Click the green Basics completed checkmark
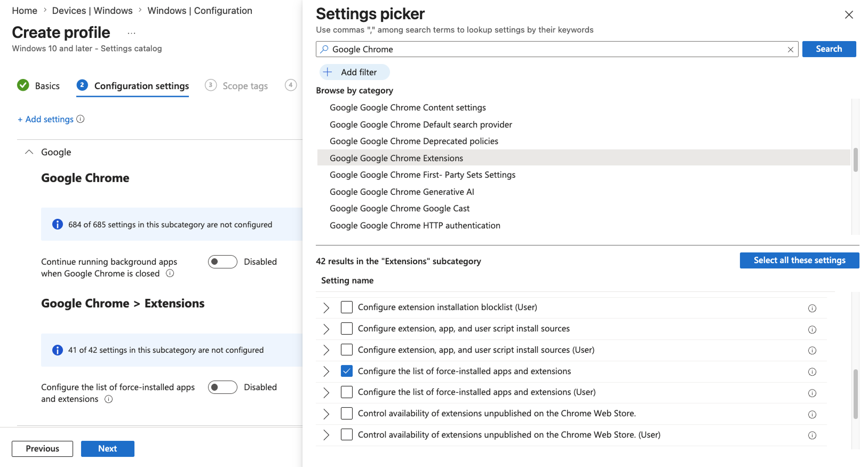The height and width of the screenshot is (467, 868). point(23,85)
